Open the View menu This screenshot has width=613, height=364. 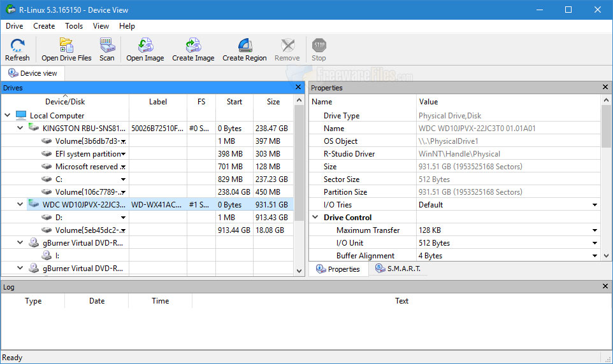pyautogui.click(x=101, y=26)
